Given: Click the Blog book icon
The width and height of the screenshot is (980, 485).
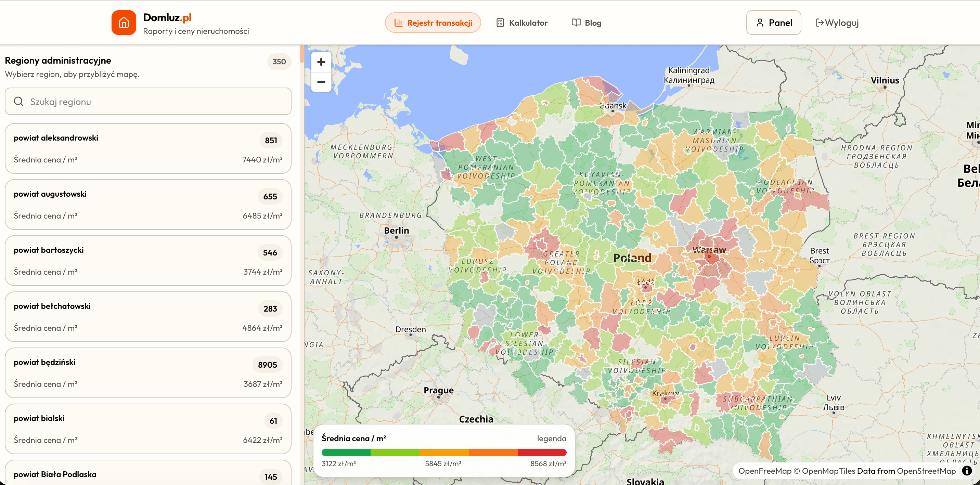Looking at the screenshot, I should pos(576,23).
